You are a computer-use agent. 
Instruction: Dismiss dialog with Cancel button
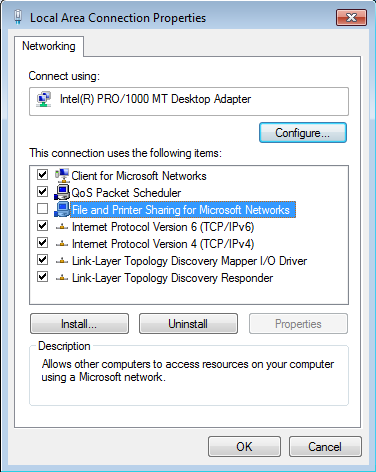tap(325, 447)
